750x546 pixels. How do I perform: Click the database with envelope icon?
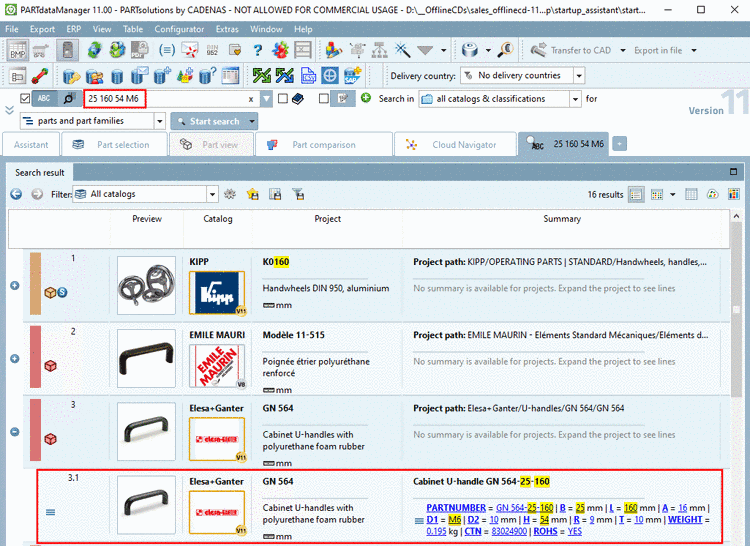(139, 76)
